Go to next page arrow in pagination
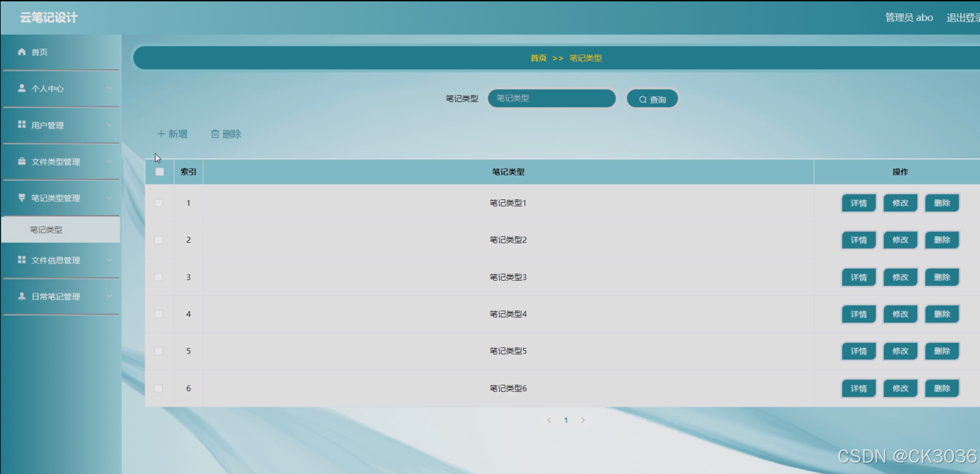 [x=583, y=420]
